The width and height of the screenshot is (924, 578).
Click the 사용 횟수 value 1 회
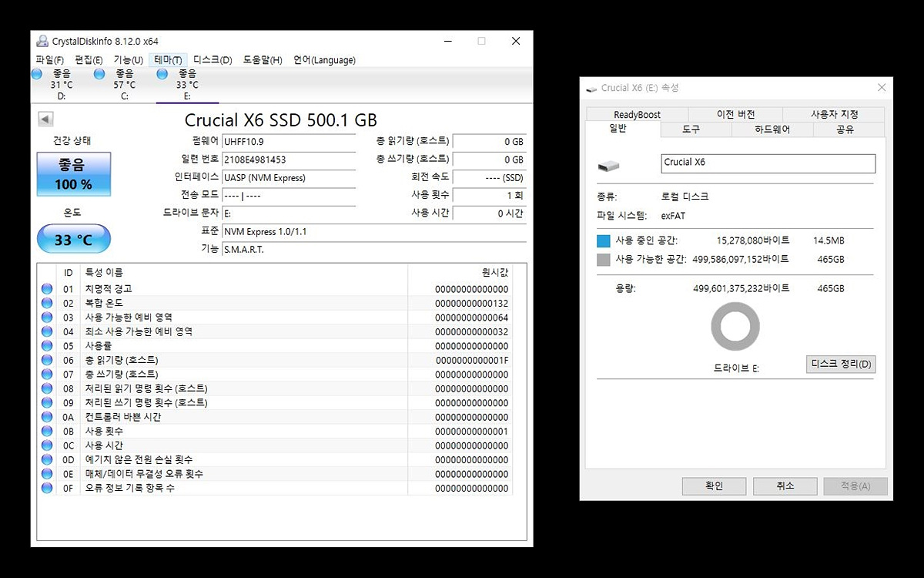(490, 195)
